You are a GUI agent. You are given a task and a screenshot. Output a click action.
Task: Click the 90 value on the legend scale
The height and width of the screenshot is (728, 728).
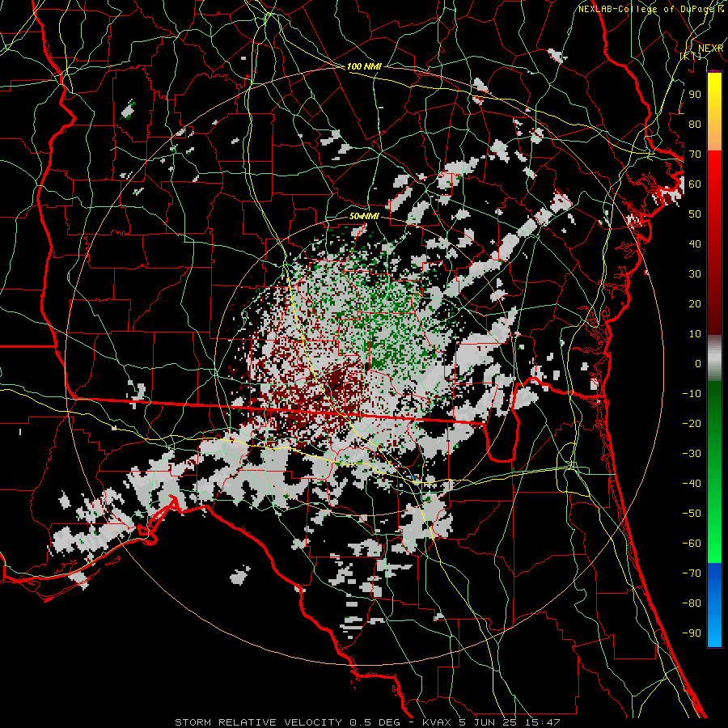(695, 95)
